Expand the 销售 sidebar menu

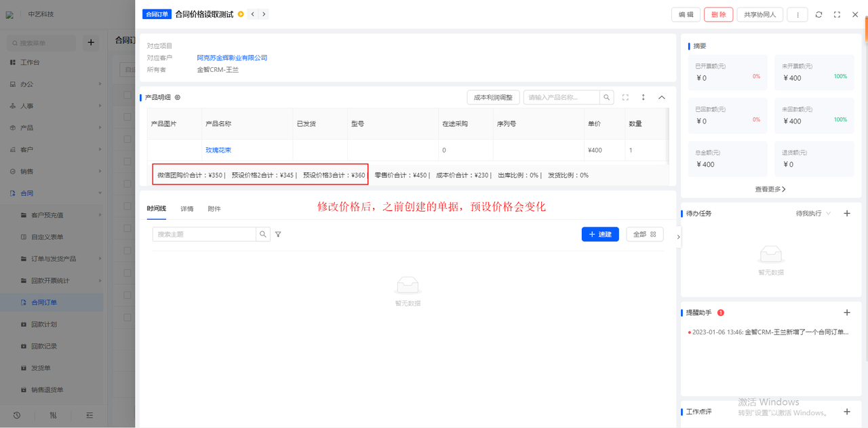(52, 172)
